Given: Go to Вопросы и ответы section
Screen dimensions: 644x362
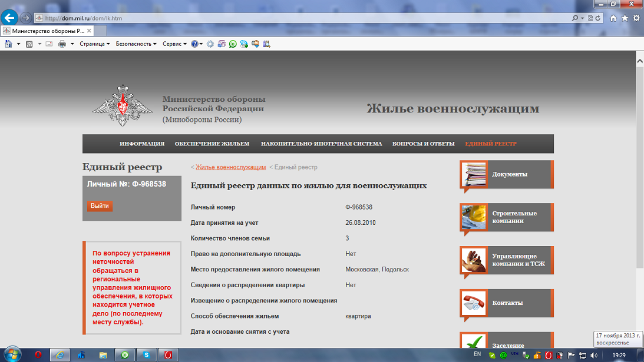Looking at the screenshot, I should click(423, 144).
